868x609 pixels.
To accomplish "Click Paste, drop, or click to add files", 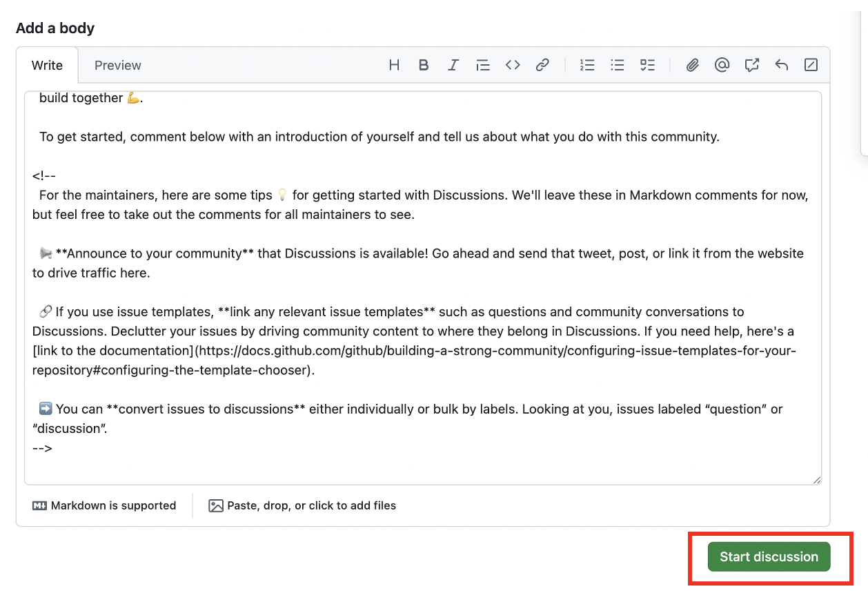I will tap(302, 505).
